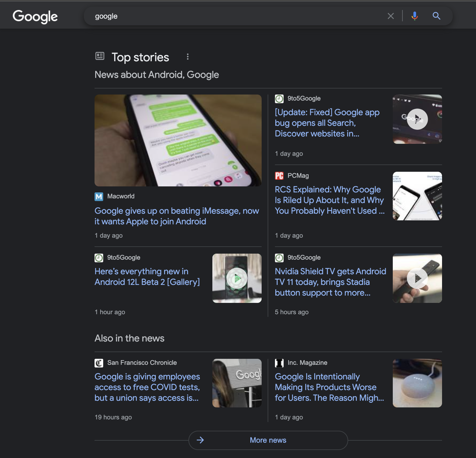Viewport: 476px width, 458px height.
Task: Clear the search box with X
Action: pos(391,16)
